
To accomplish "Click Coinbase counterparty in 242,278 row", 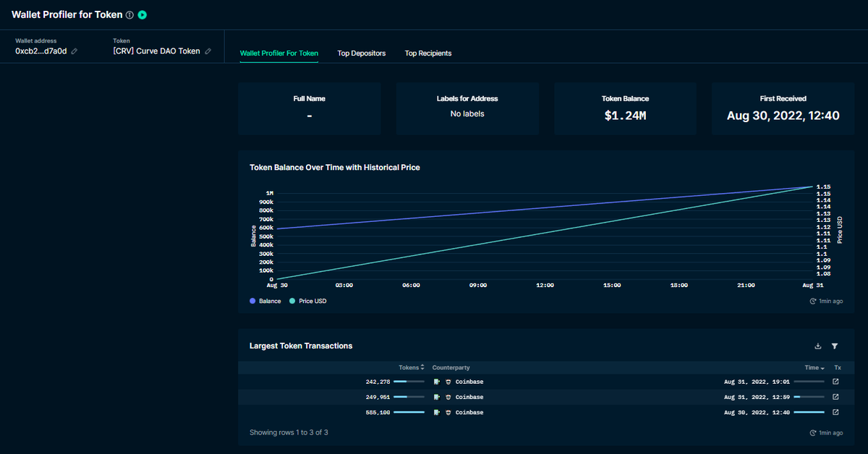I will pos(469,382).
